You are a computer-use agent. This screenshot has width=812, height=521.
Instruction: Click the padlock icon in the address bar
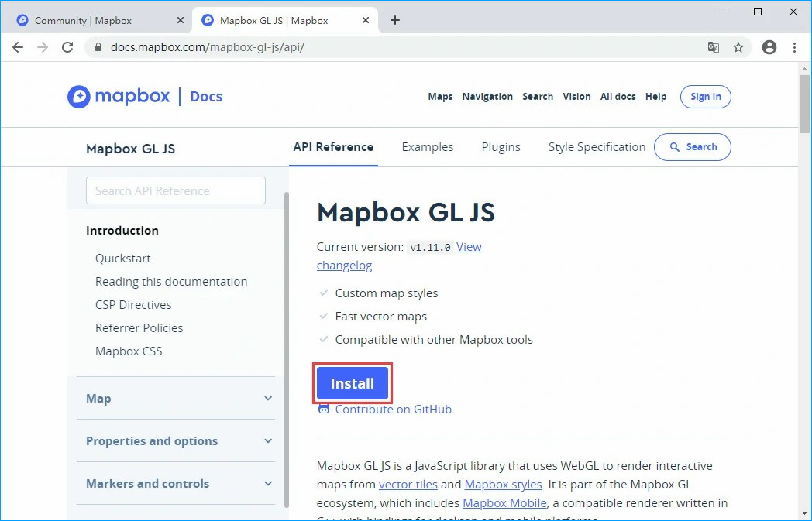coord(98,46)
